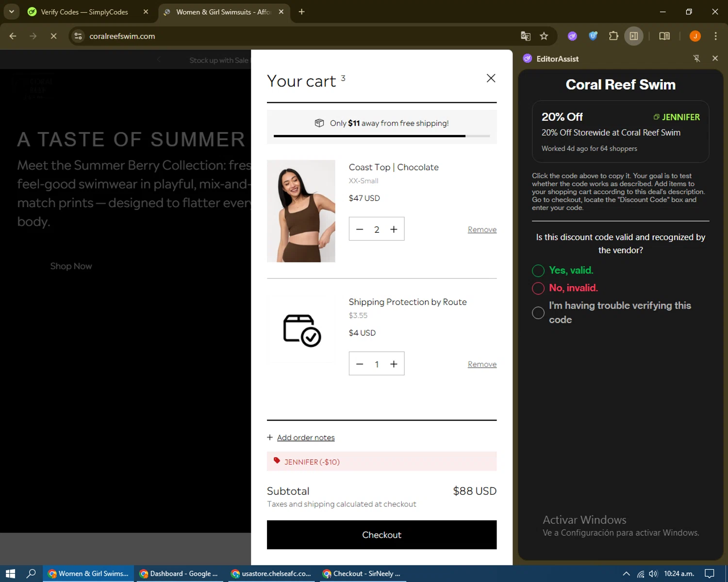
Task: Open the tab search dropdown arrow
Action: (11, 12)
